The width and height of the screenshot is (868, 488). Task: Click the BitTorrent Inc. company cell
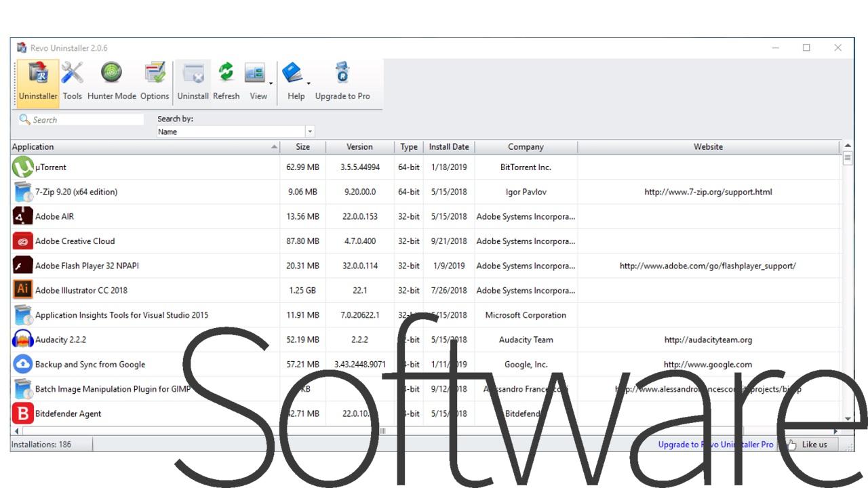(526, 167)
